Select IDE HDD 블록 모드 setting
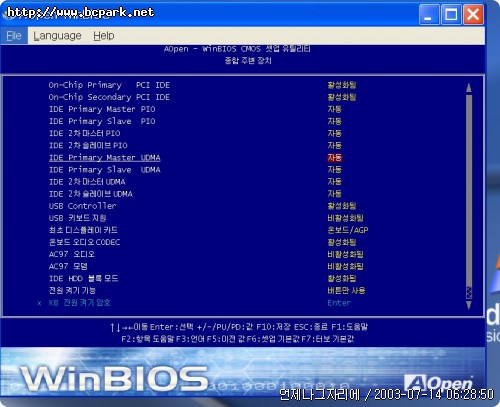The width and height of the screenshot is (500, 407). [x=84, y=278]
